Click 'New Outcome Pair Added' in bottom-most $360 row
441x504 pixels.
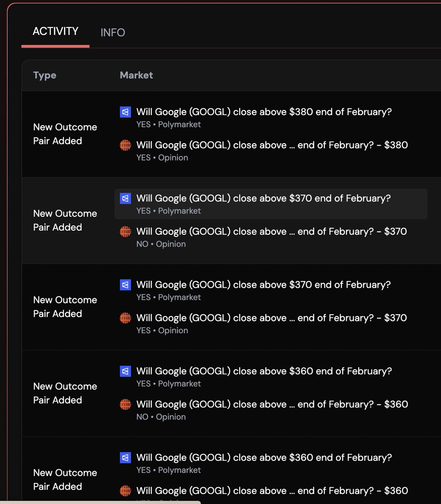[x=65, y=480]
